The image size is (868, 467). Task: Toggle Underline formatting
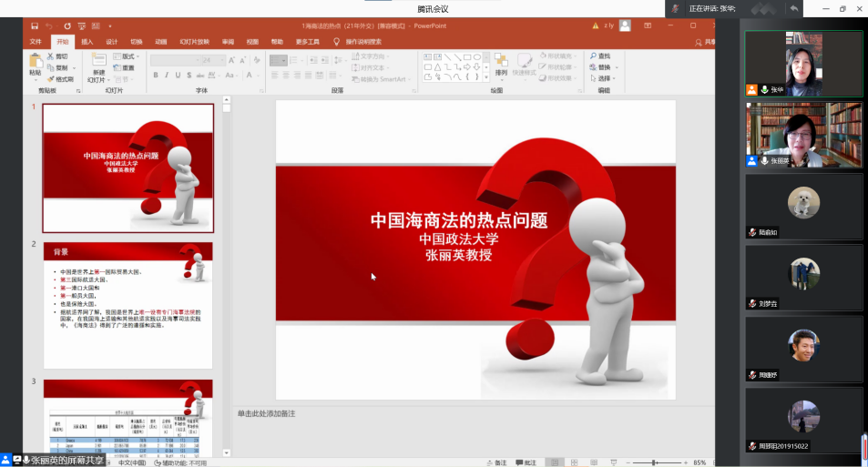(178, 76)
